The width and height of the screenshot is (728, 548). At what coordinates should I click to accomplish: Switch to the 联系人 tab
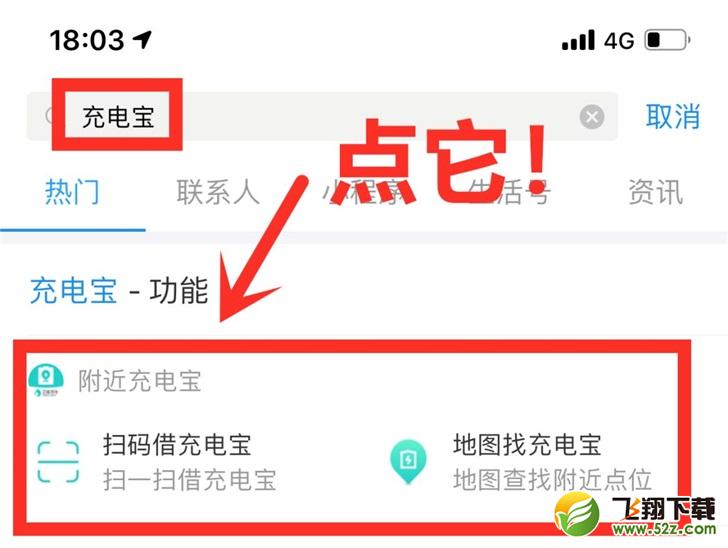pyautogui.click(x=218, y=192)
